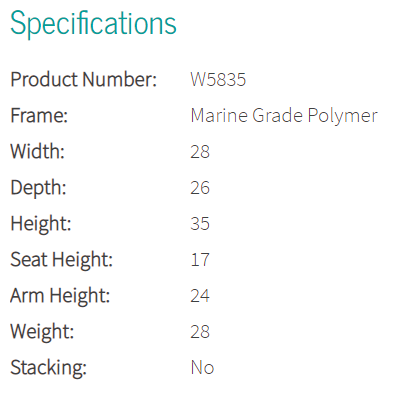Viewport: 398px width, 397px height.
Task: Click the Arm Height label
Action: point(60,296)
